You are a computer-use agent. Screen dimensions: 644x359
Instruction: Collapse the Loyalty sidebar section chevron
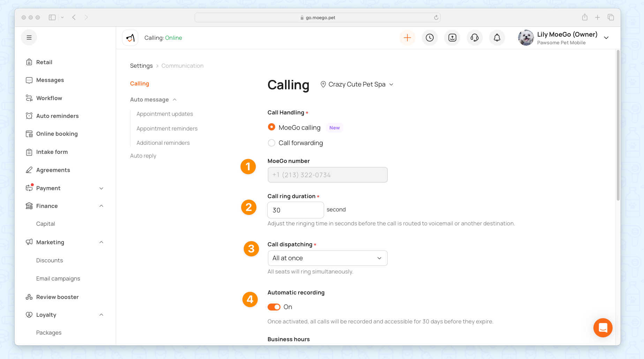(x=102, y=315)
